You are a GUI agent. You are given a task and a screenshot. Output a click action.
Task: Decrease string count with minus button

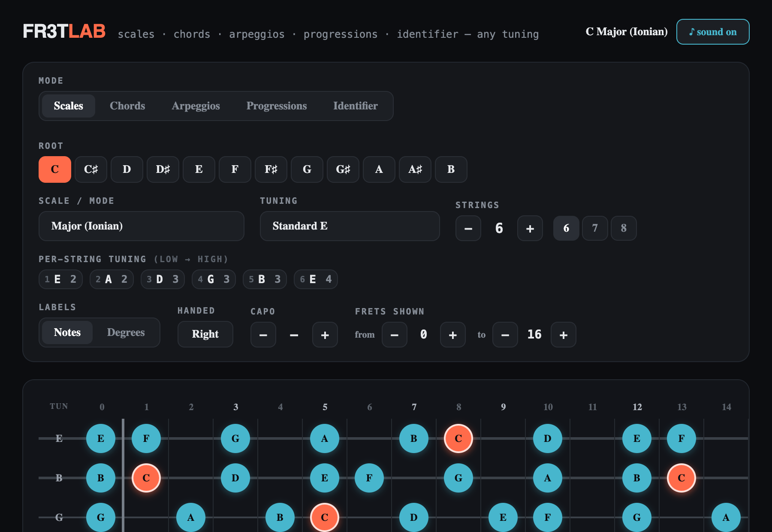pyautogui.click(x=468, y=228)
